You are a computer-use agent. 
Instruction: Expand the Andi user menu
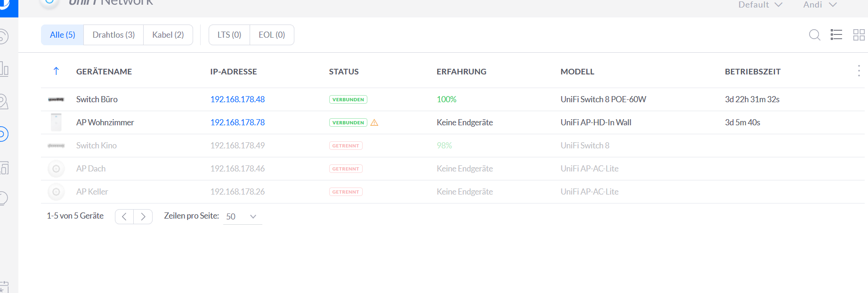820,5
